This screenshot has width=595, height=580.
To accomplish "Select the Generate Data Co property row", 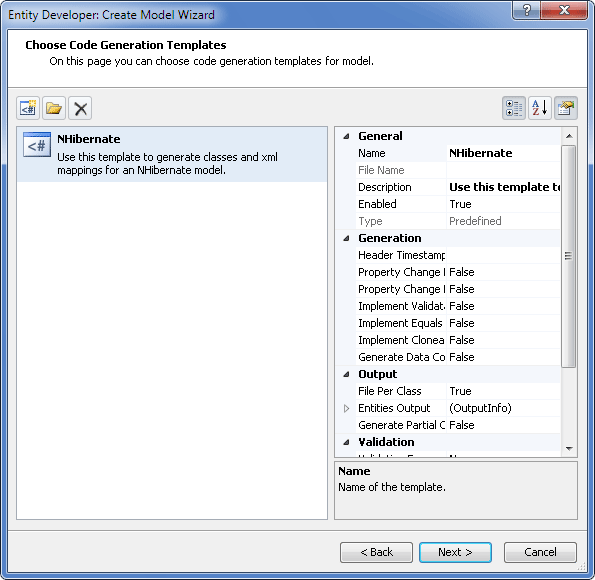I will point(458,357).
